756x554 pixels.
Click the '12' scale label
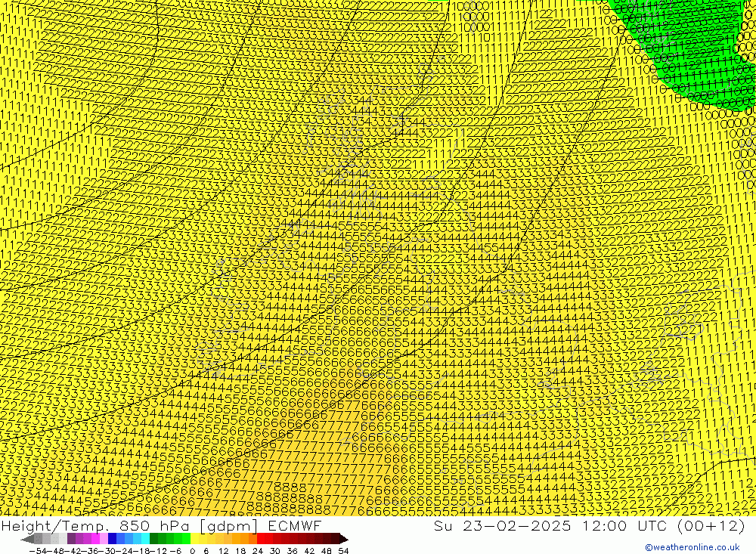[224, 551]
